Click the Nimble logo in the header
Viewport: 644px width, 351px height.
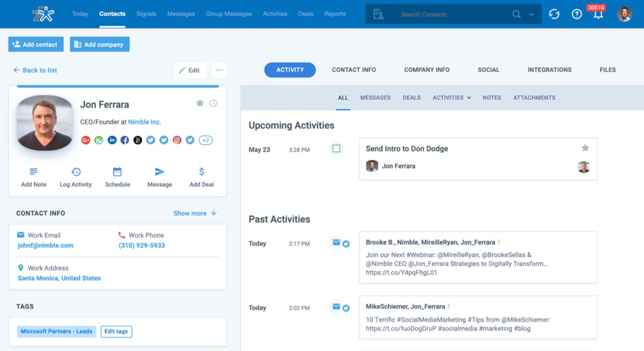[43, 14]
